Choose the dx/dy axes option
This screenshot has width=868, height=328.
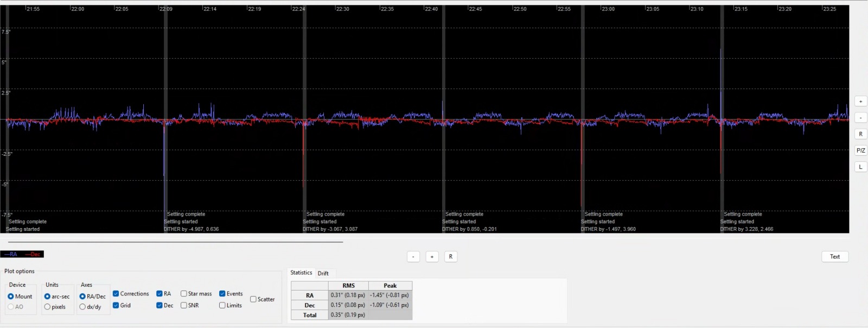(82, 307)
